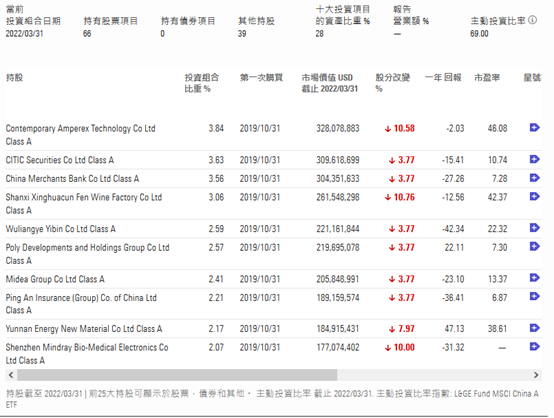This screenshot has width=554, height=418.
Task: Open Wuliangye Yibin Co Ltd Class A
Action: [x=61, y=229]
